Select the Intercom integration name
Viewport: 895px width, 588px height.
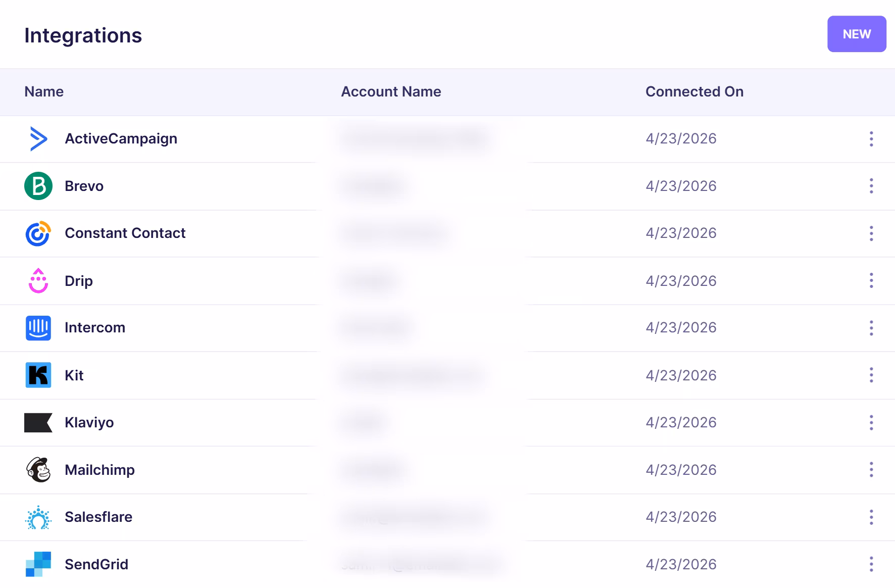[x=94, y=327]
